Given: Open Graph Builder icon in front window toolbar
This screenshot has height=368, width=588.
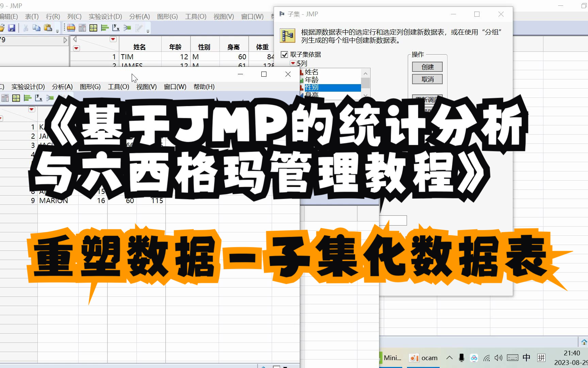Looking at the screenshot, I should tap(16, 98).
